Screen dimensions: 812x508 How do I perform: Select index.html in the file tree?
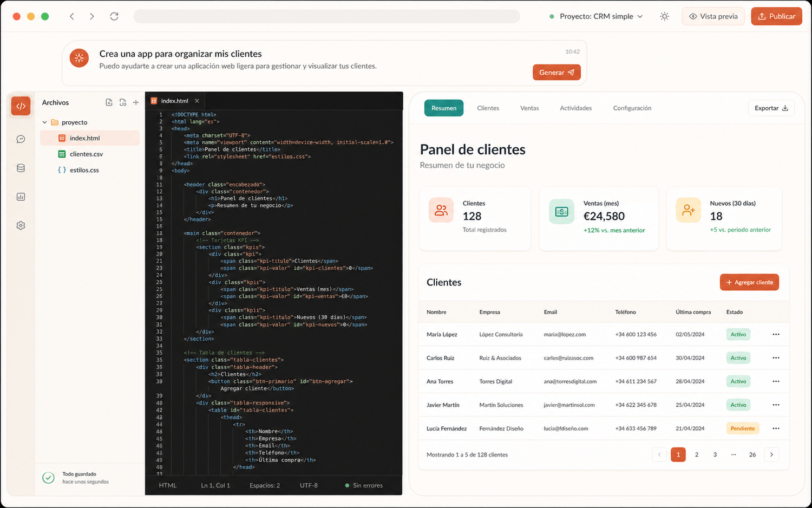(x=90, y=138)
